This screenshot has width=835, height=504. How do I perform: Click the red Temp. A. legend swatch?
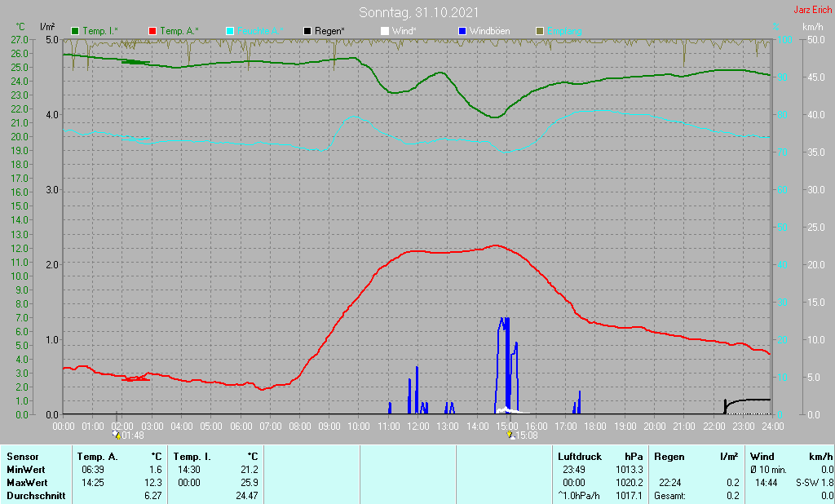(152, 32)
